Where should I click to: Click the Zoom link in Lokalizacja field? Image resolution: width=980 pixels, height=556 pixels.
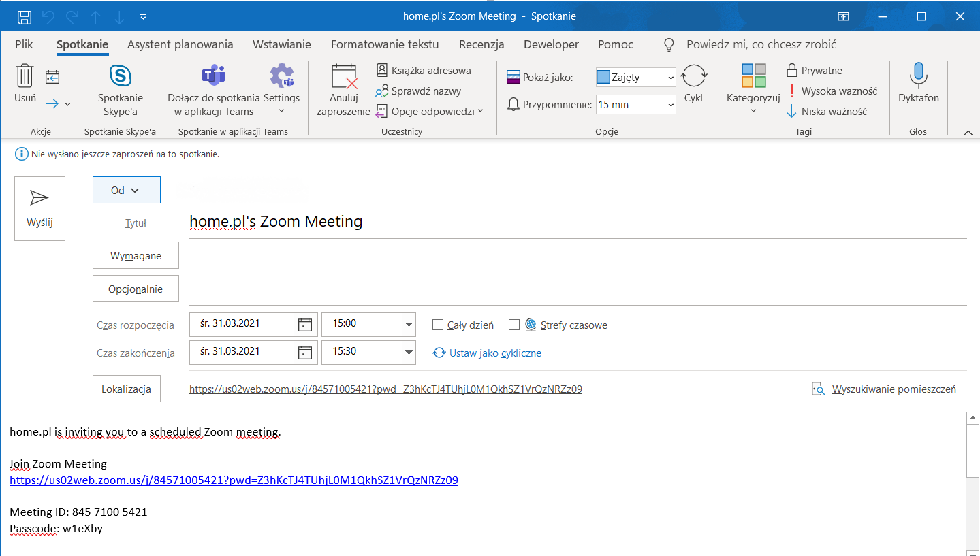click(x=385, y=389)
